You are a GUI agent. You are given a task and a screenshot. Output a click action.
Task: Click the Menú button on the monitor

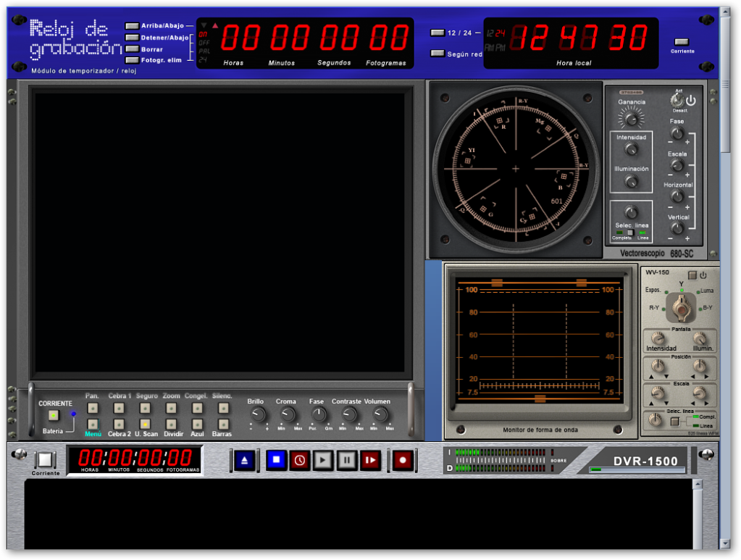pyautogui.click(x=93, y=424)
